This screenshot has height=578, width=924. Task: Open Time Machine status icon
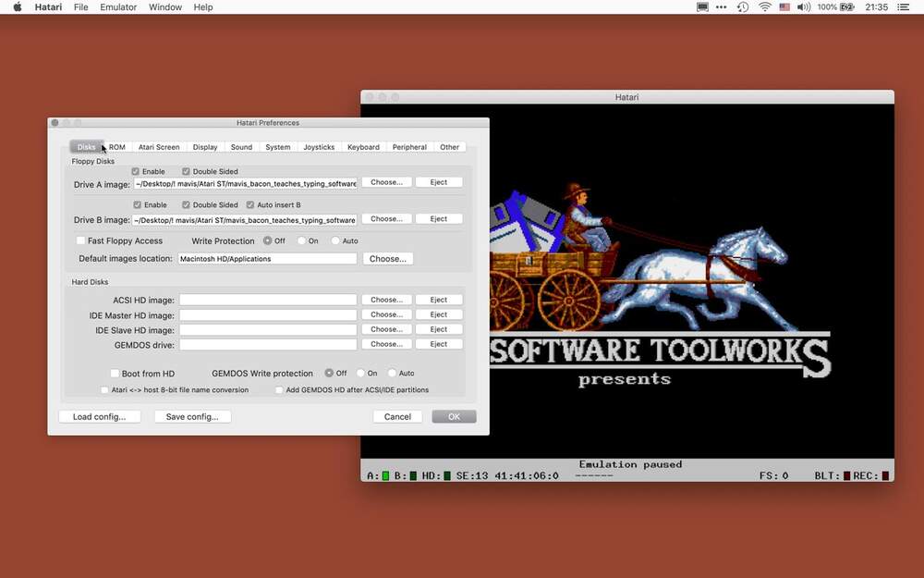click(x=743, y=7)
